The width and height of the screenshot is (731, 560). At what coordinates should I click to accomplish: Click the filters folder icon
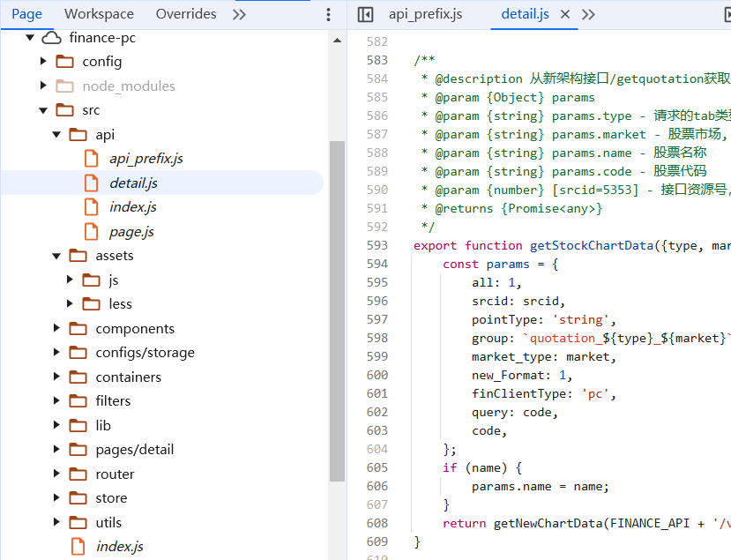(x=78, y=401)
